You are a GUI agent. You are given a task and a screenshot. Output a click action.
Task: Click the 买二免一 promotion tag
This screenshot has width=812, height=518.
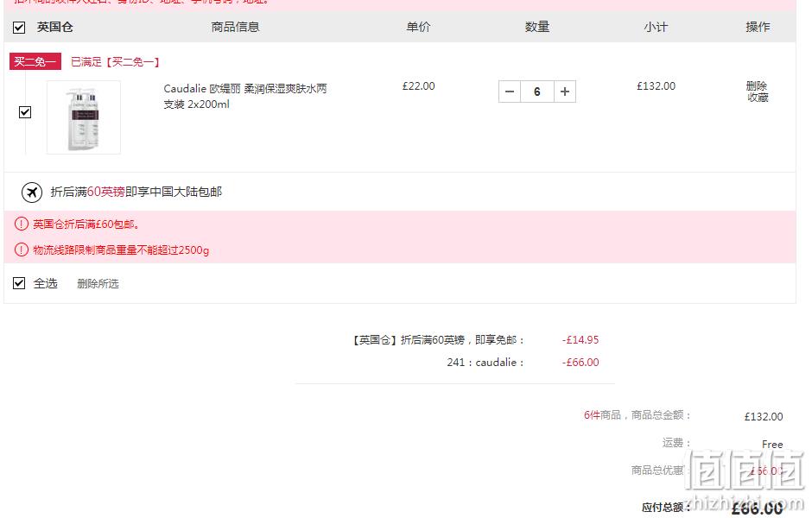coord(35,61)
